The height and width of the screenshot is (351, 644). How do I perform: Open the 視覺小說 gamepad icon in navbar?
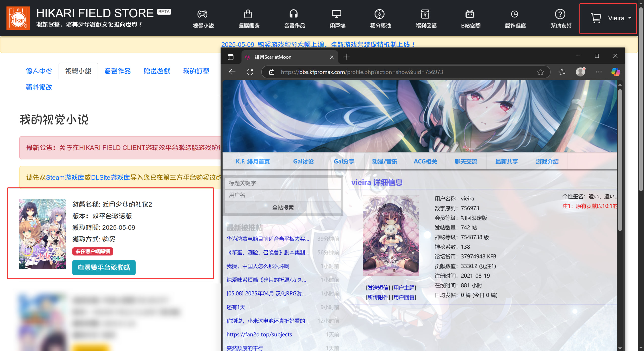pyautogui.click(x=203, y=14)
